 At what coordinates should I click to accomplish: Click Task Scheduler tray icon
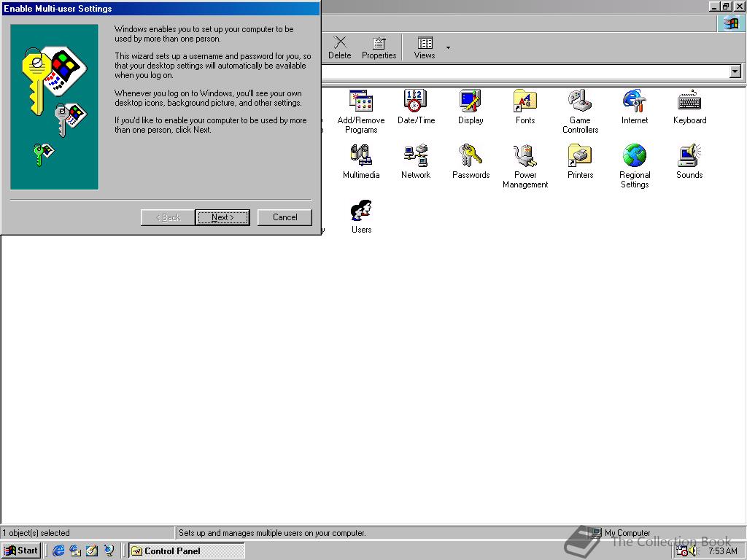click(682, 551)
